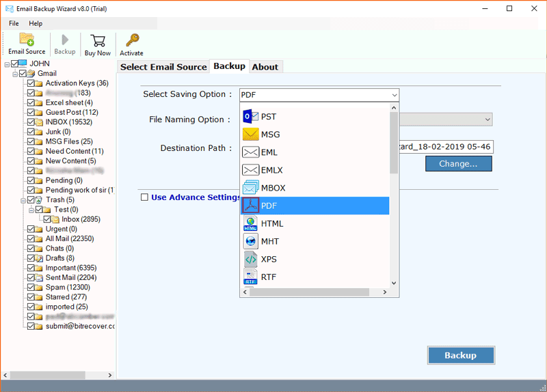
Task: Select the submit@bitrecover folder row
Action: (80, 326)
